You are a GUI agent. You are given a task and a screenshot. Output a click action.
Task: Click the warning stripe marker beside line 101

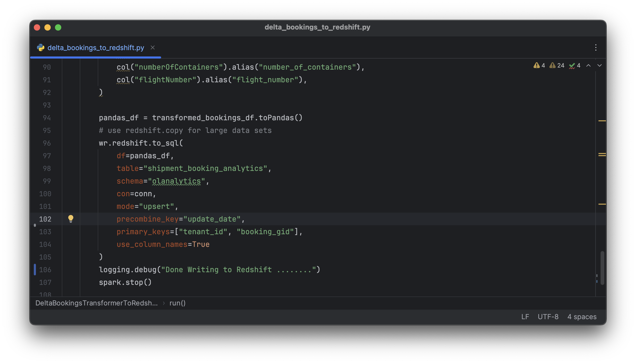point(602,204)
